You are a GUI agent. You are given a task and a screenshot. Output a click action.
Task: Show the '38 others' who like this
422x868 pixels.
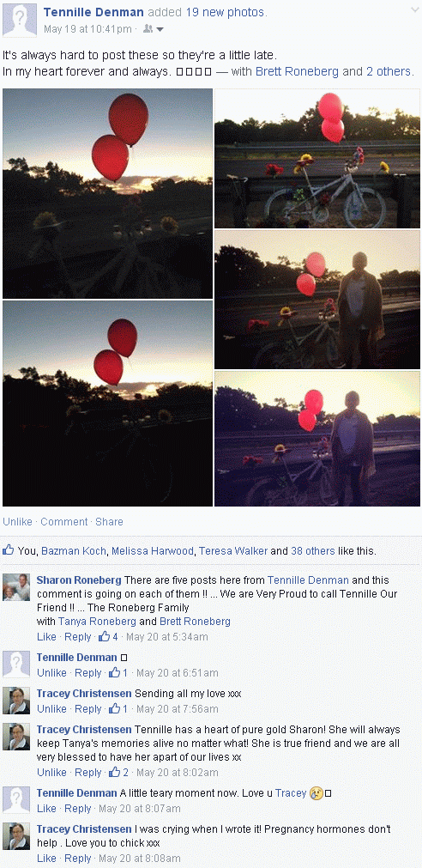pyautogui.click(x=312, y=551)
